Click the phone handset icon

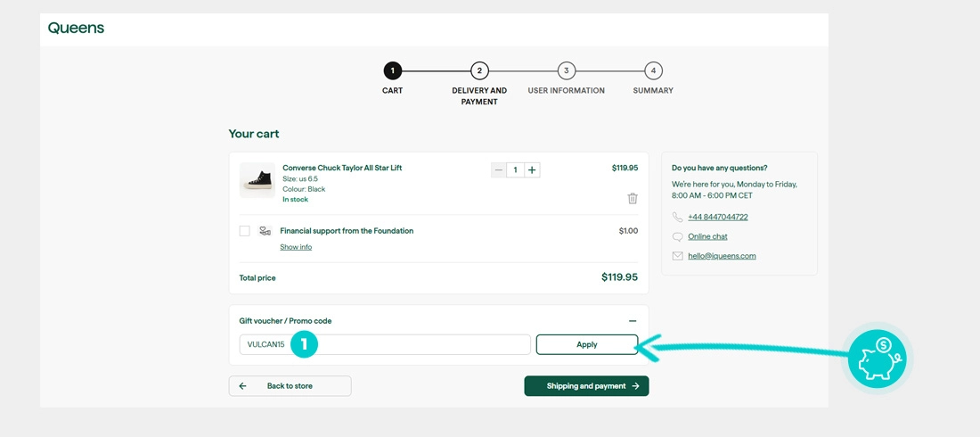[677, 218]
